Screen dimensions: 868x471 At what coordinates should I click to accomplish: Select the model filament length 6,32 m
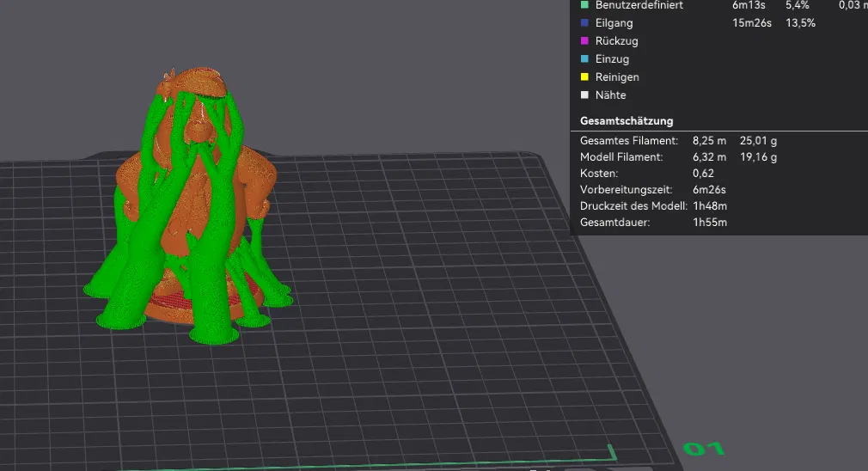pyautogui.click(x=709, y=156)
